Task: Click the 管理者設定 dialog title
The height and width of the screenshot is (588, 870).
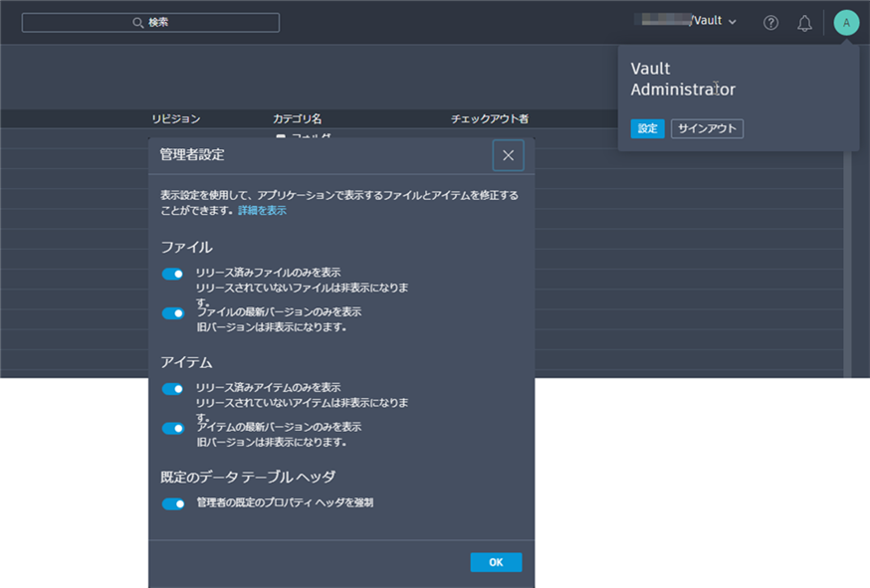Action: pyautogui.click(x=192, y=155)
